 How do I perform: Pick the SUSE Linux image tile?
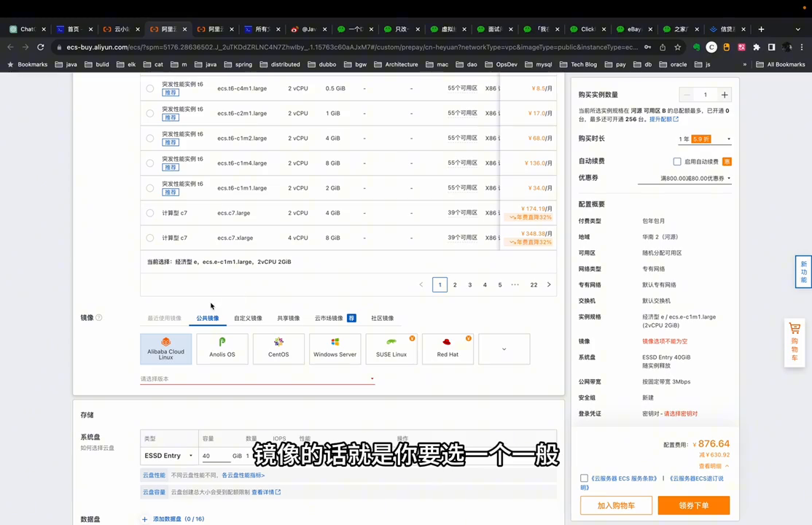[391, 349]
